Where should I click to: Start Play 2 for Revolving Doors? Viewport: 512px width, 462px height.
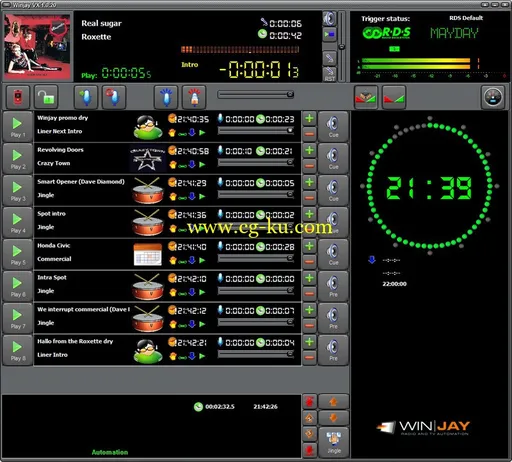[x=18, y=159]
